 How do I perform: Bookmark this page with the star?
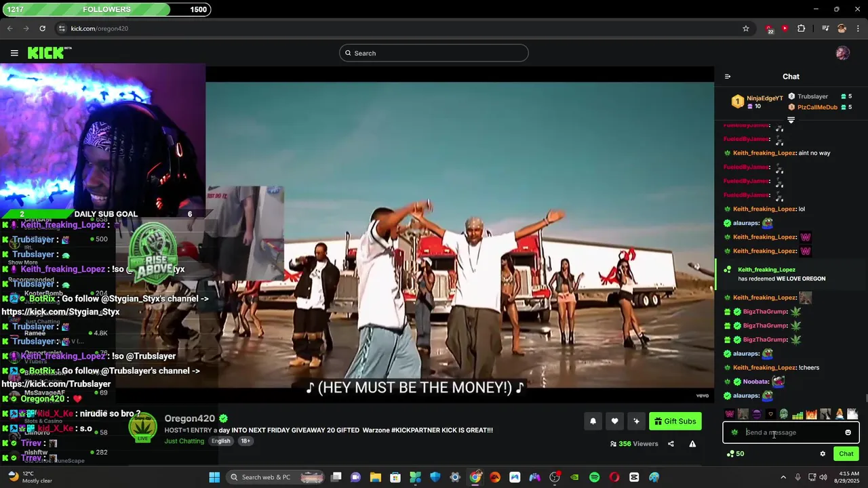coord(746,28)
